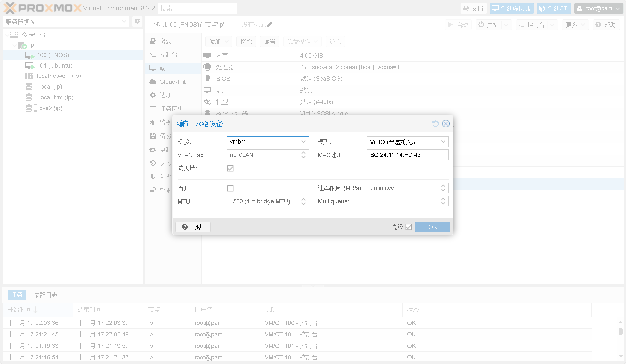The image size is (626, 364).
Task: Open the Summary (概要) tab
Action: [x=173, y=41]
